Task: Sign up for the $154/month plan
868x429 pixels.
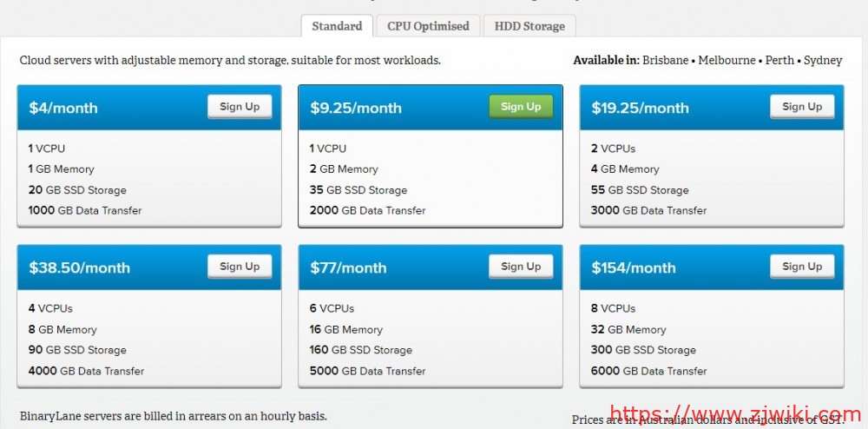Action: tap(802, 267)
